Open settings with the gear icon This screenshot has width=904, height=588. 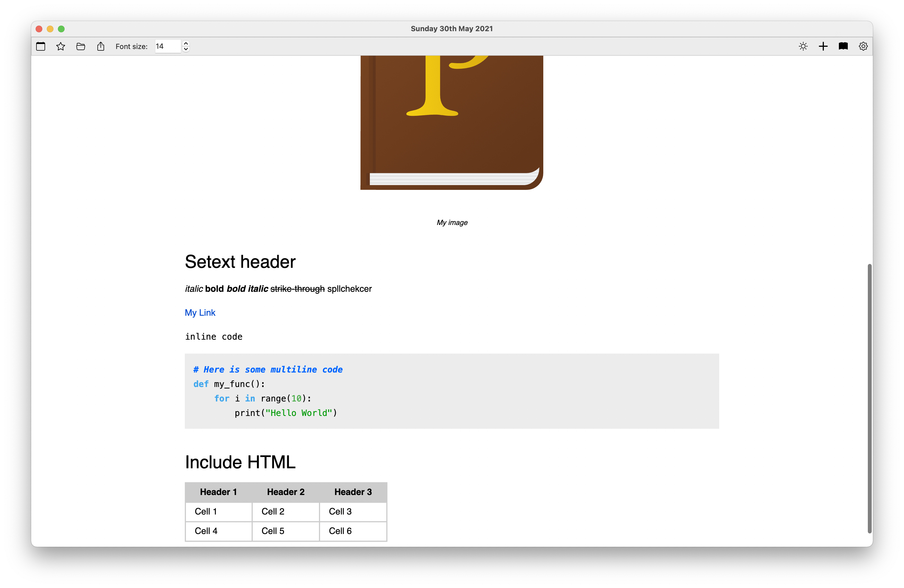(863, 46)
